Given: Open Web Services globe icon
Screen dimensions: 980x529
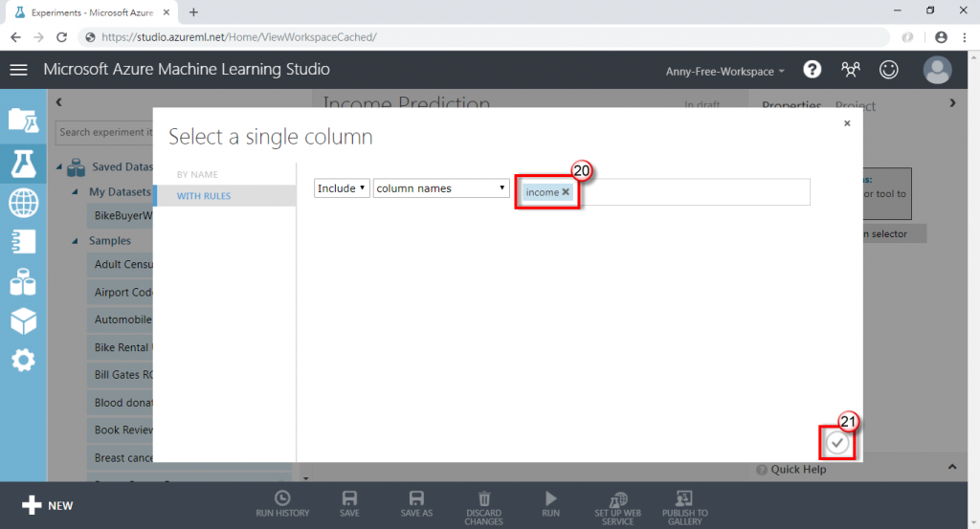Looking at the screenshot, I should tap(23, 203).
